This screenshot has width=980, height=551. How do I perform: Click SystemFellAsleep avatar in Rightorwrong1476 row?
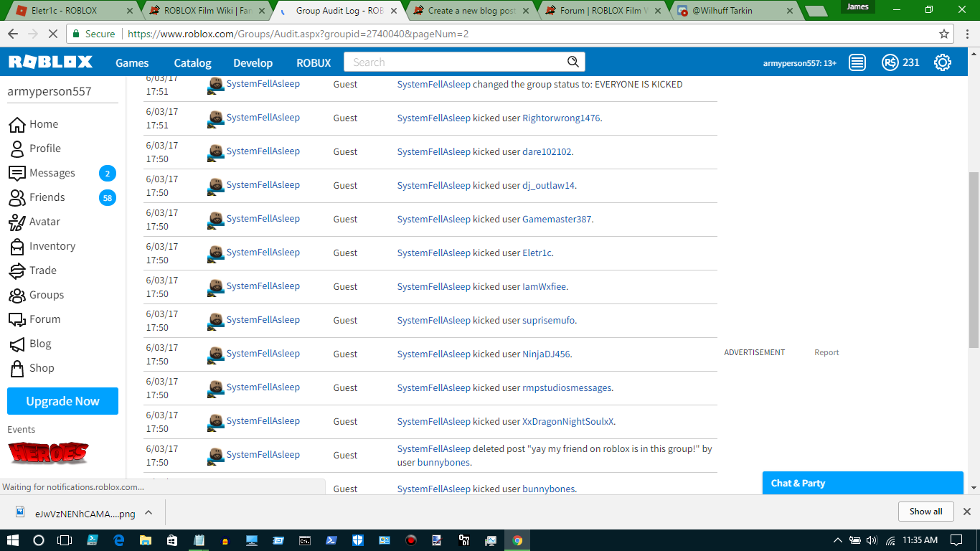click(216, 119)
